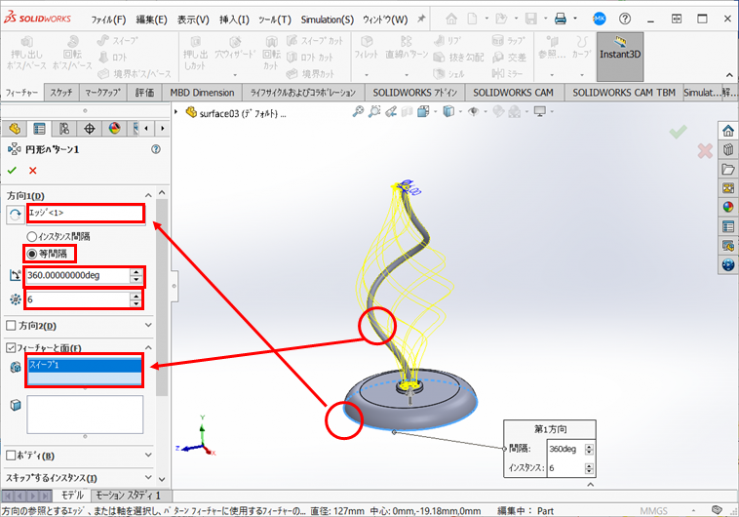Open the PropertyManager help question mark
This screenshot has height=517, width=739.
pyautogui.click(x=155, y=149)
